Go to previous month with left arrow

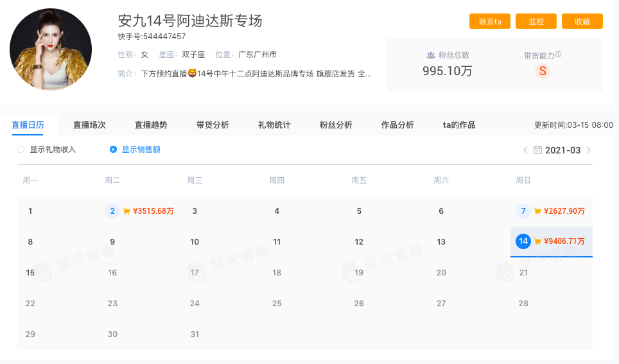tap(525, 150)
